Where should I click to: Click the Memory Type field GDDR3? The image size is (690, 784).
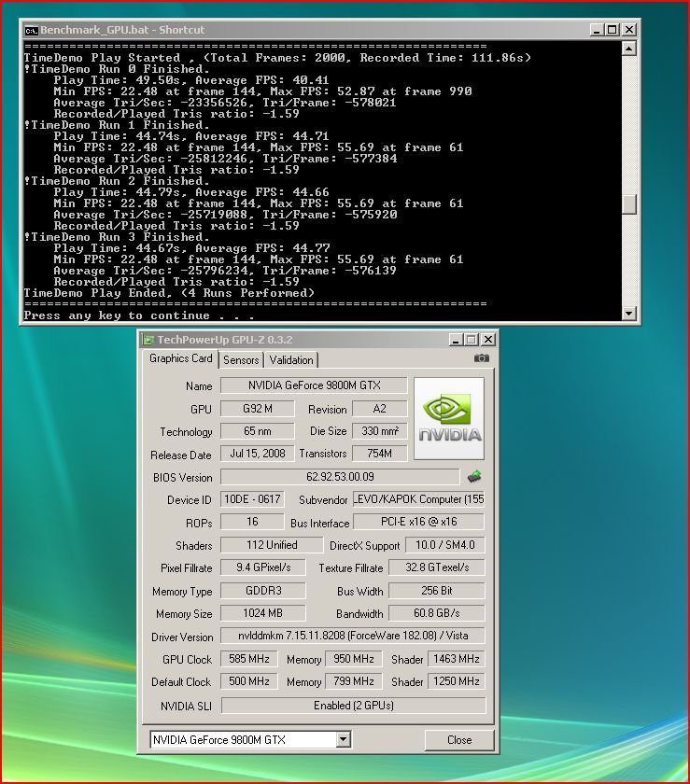pos(263,591)
